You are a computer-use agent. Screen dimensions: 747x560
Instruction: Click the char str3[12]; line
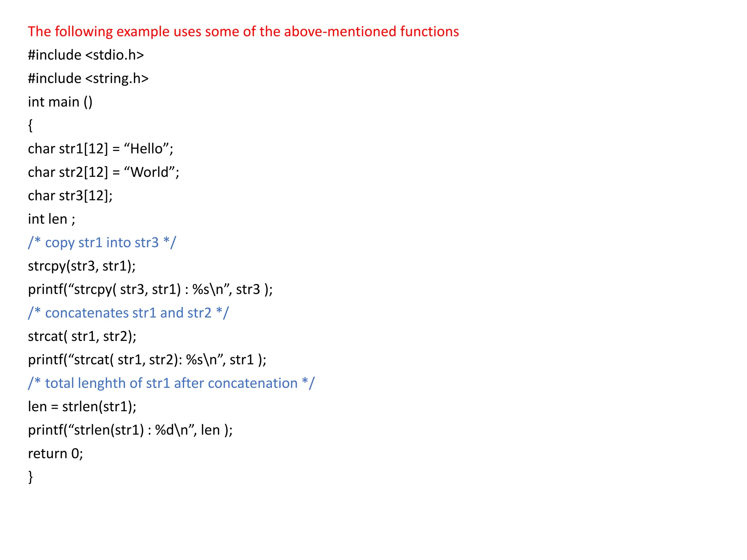[70, 196]
